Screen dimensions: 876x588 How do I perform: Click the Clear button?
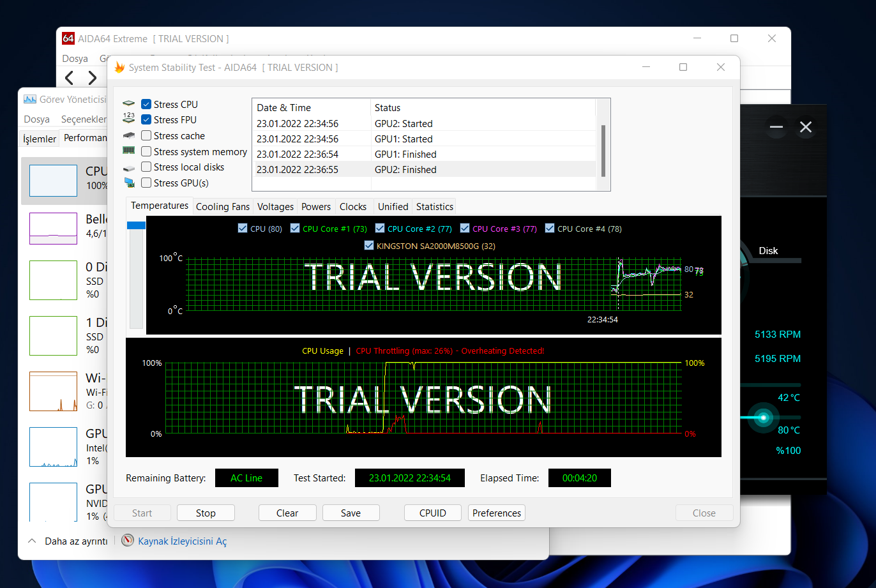287,513
